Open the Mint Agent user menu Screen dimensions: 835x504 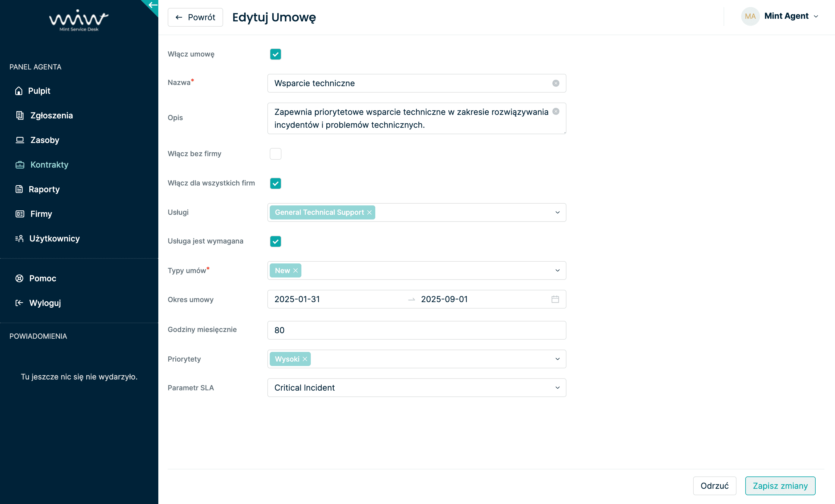click(x=786, y=16)
